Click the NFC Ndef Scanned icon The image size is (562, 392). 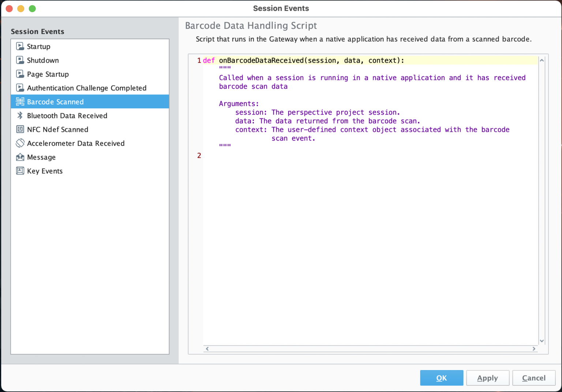click(x=20, y=129)
